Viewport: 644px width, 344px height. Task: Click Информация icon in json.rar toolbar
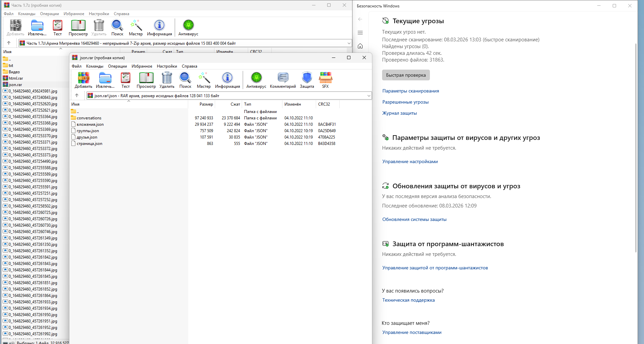(227, 80)
